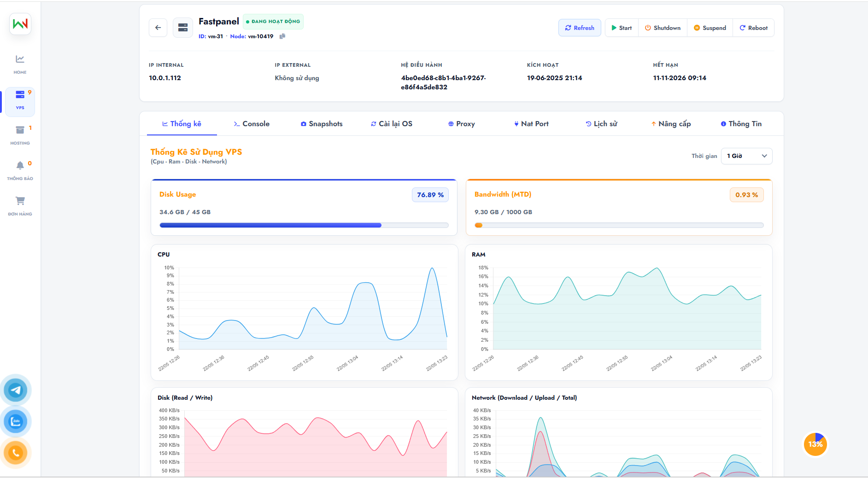868x478 pixels.
Task: Click the 76.89 % disk usage badge
Action: pos(430,195)
